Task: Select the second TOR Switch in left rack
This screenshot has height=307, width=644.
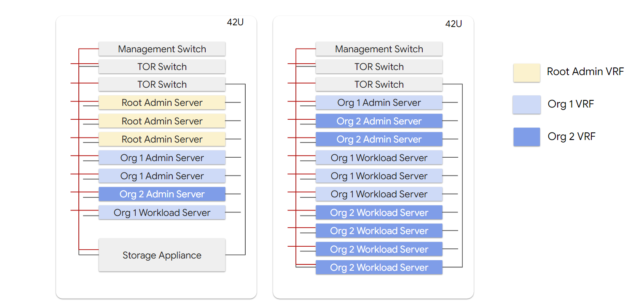Action: pyautogui.click(x=162, y=84)
